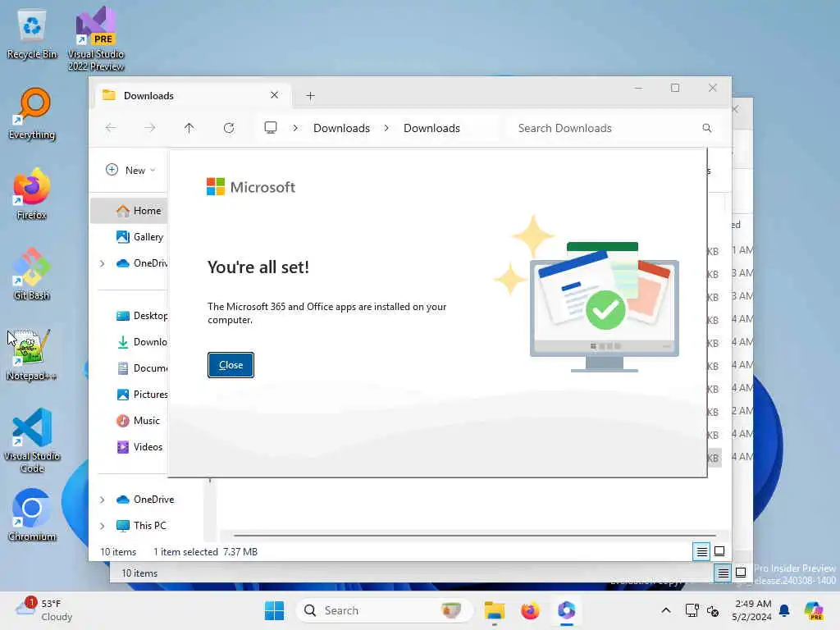Click the network display icon in tray
840x630 pixels.
pyautogui.click(x=692, y=610)
